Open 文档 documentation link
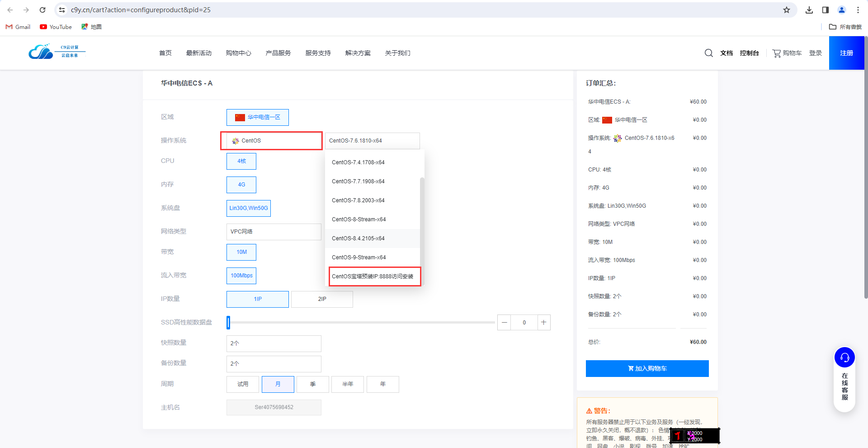The image size is (868, 448). coord(726,53)
